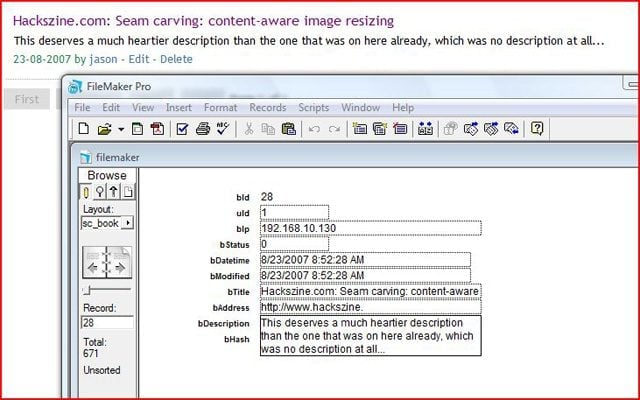The width and height of the screenshot is (640, 400).
Task: Open the View menu
Action: click(x=143, y=108)
